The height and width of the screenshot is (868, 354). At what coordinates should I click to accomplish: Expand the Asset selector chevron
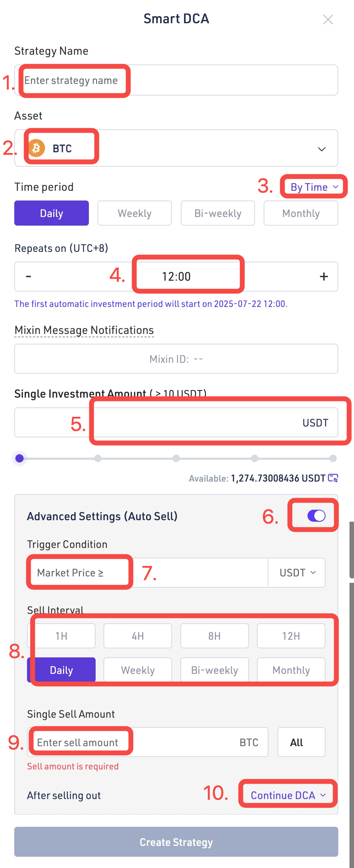click(x=321, y=149)
